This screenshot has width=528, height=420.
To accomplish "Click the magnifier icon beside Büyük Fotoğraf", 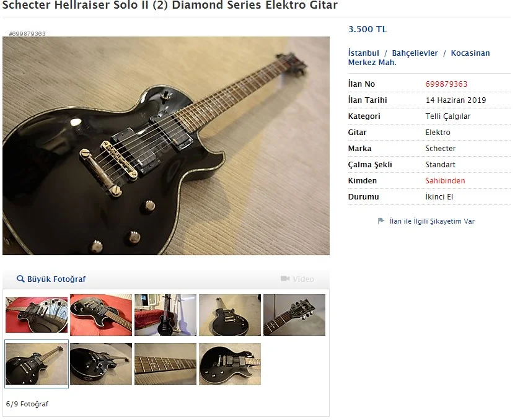I will tap(20, 279).
